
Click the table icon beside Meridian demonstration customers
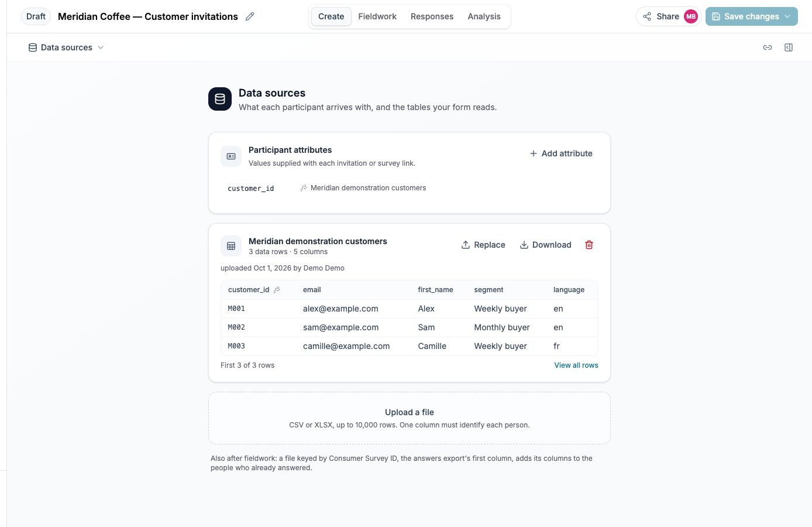tap(231, 246)
